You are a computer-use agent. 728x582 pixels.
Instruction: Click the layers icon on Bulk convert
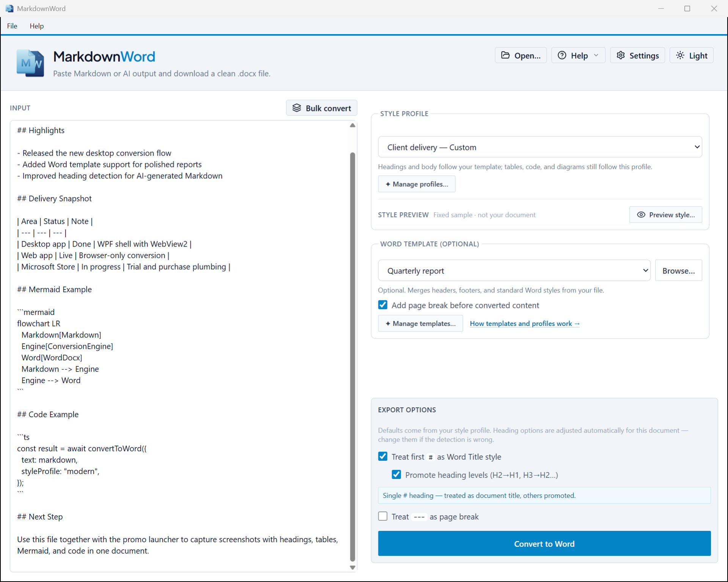[297, 108]
